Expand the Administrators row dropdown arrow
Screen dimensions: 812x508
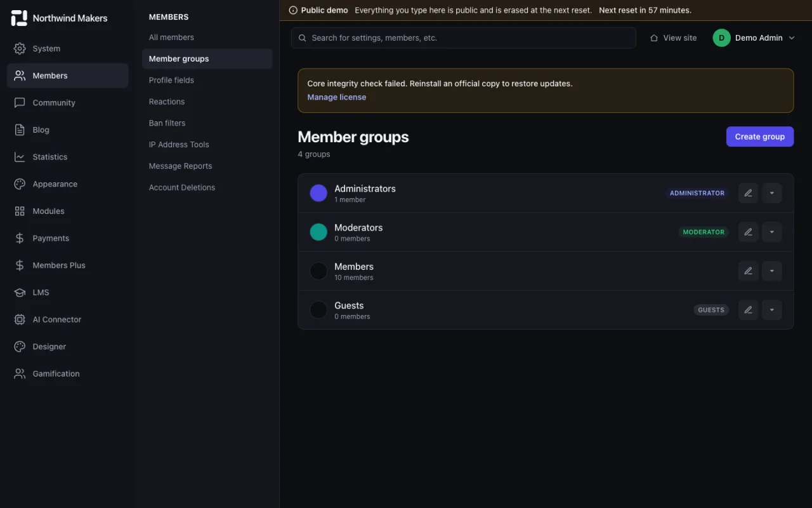point(772,193)
